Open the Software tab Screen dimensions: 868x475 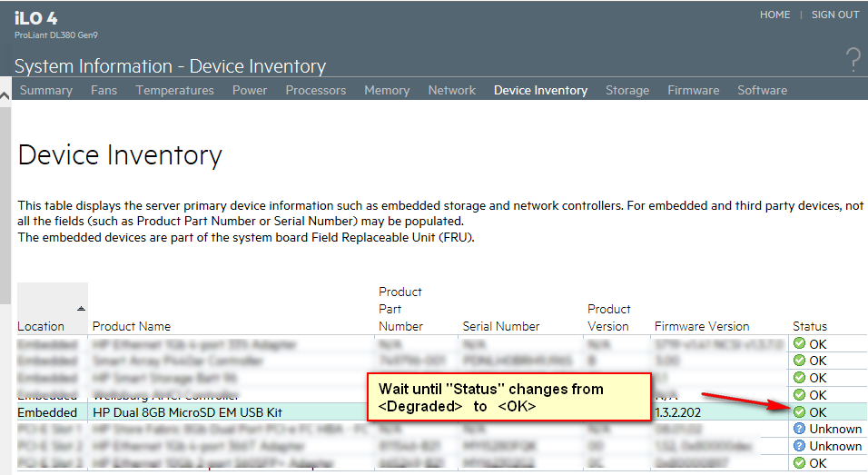[x=762, y=90]
